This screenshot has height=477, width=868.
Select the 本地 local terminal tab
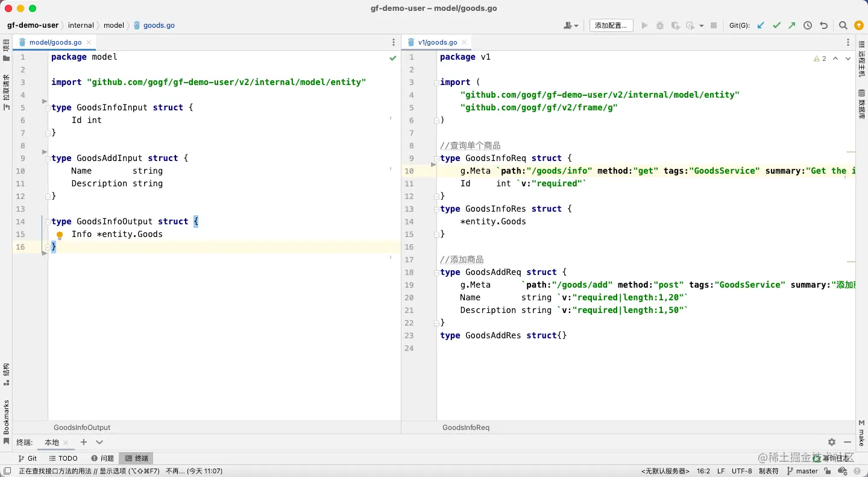pyautogui.click(x=52, y=442)
